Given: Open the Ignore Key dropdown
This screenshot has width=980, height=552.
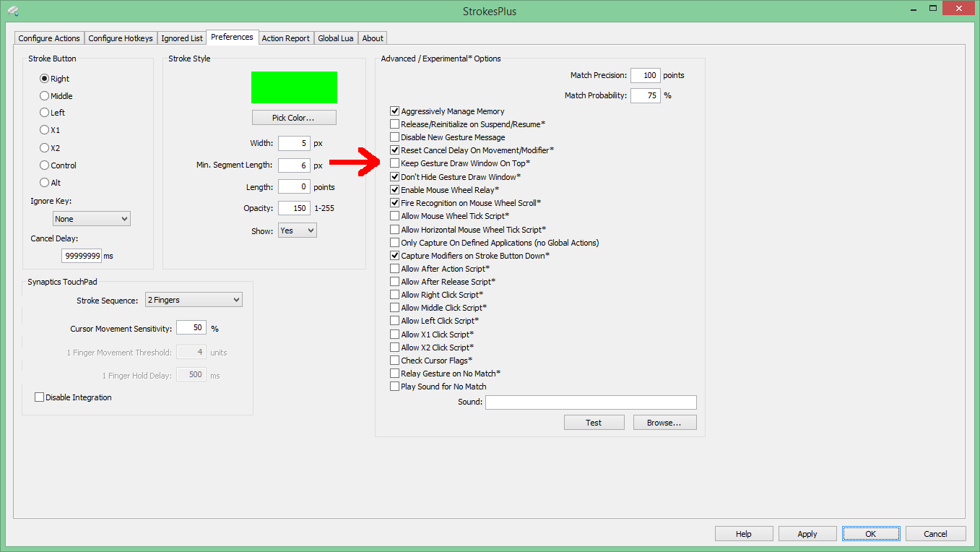Looking at the screenshot, I should click(92, 219).
